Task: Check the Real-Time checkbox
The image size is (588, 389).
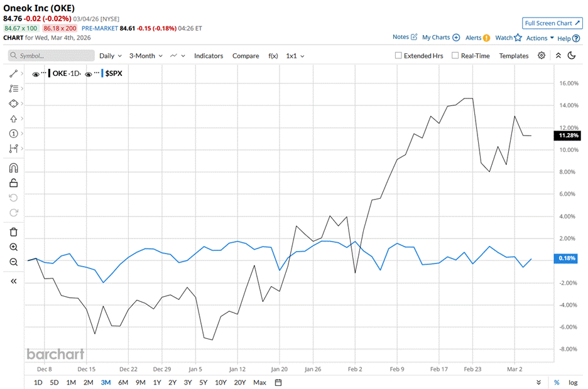Action: (455, 56)
